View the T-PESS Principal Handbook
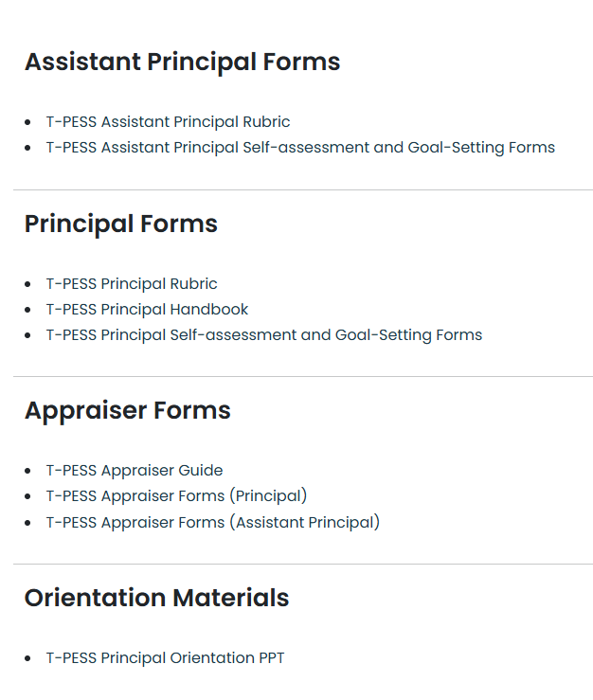593x700 pixels. tap(147, 310)
